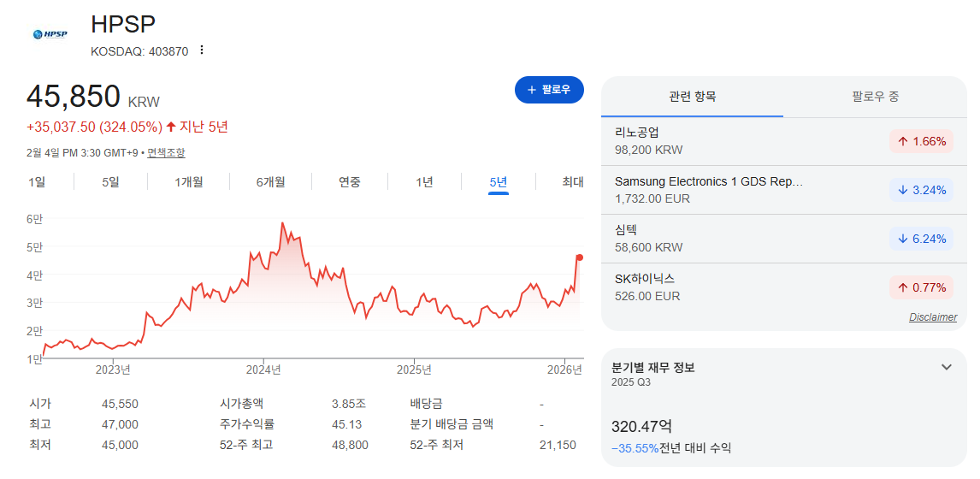Open the 심텍 related stock row

[x=784, y=239]
